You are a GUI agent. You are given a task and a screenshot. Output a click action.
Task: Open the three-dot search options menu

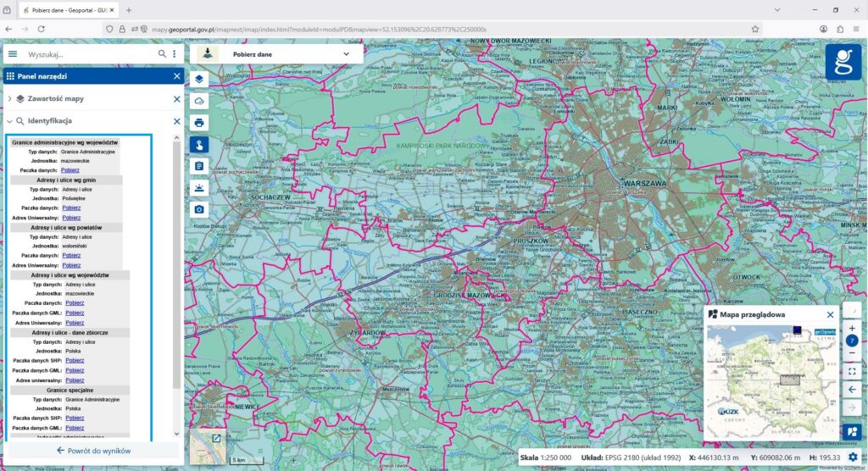(175, 53)
